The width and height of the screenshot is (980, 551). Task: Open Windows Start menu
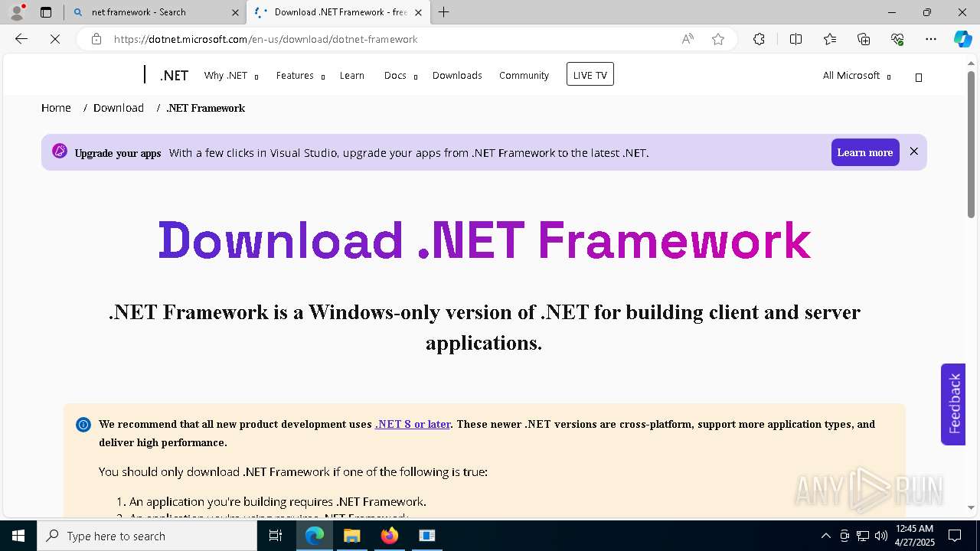coord(18,536)
